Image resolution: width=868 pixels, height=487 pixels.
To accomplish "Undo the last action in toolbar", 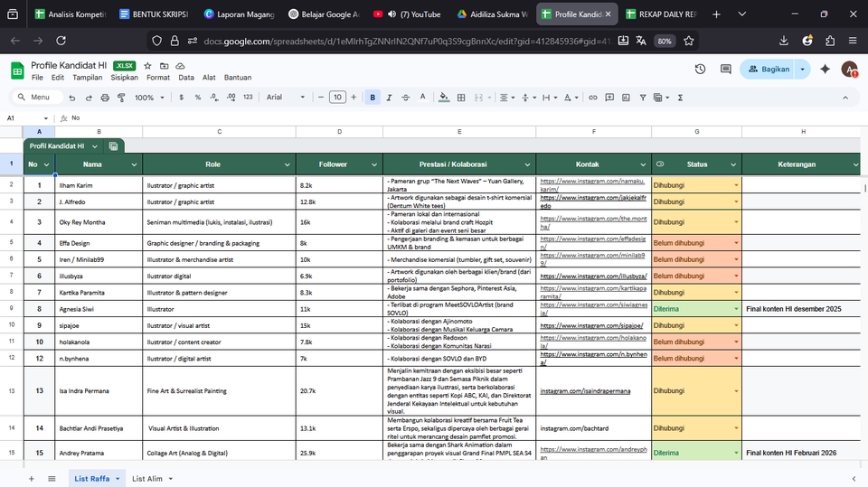I will click(x=72, y=98).
